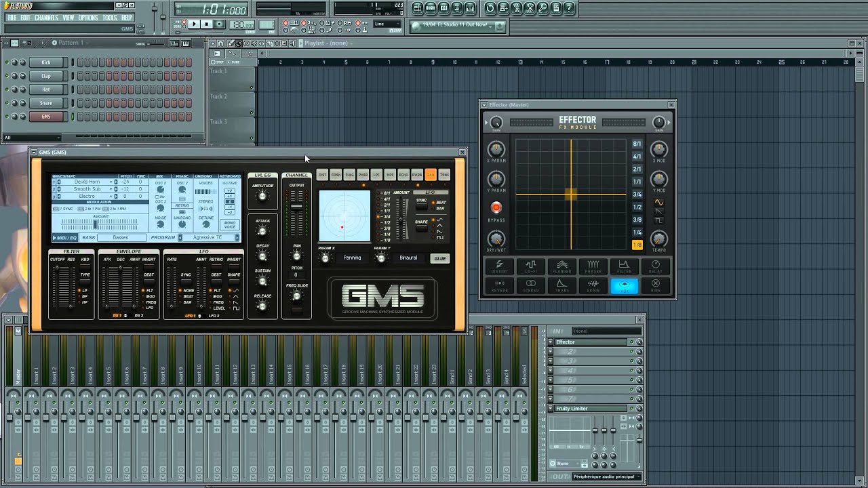Toggle mute LED on Snare channel
This screenshot has height=488, width=868.
[x=7, y=103]
